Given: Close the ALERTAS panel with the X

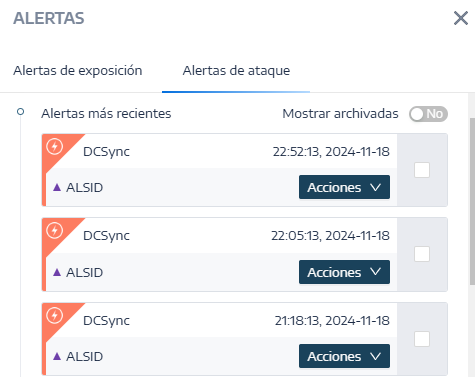Looking at the screenshot, I should click(x=461, y=18).
